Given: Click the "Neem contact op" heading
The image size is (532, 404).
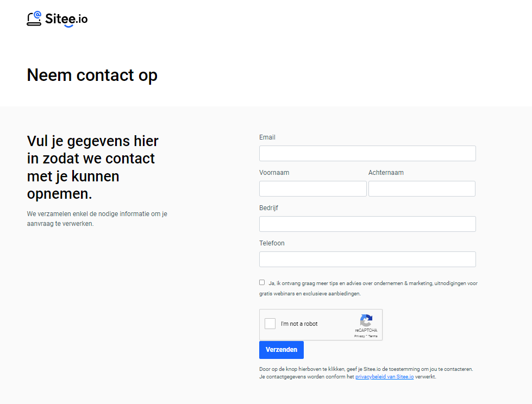Looking at the screenshot, I should 92,75.
